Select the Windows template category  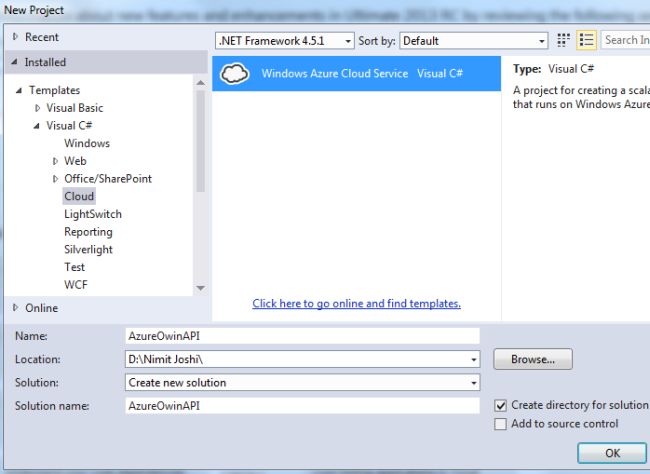pyautogui.click(x=87, y=143)
